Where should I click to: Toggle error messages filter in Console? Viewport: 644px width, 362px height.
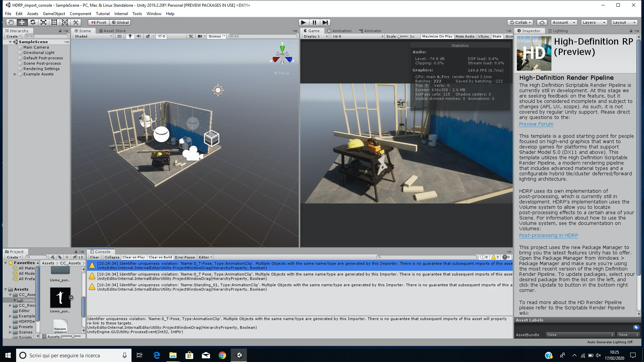506,257
